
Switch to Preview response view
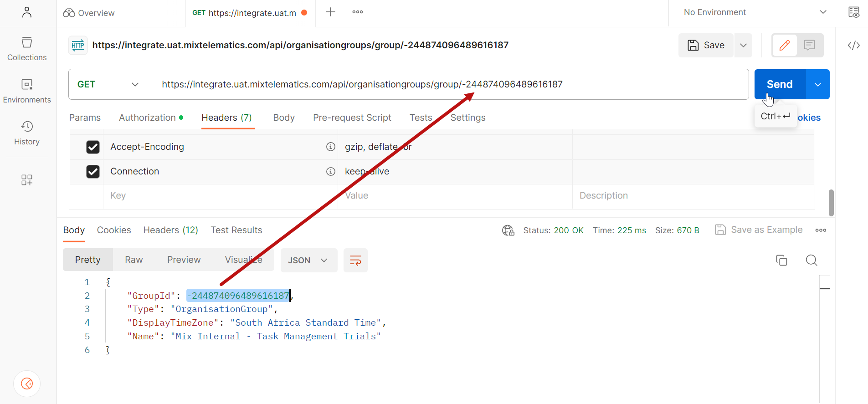point(184,260)
